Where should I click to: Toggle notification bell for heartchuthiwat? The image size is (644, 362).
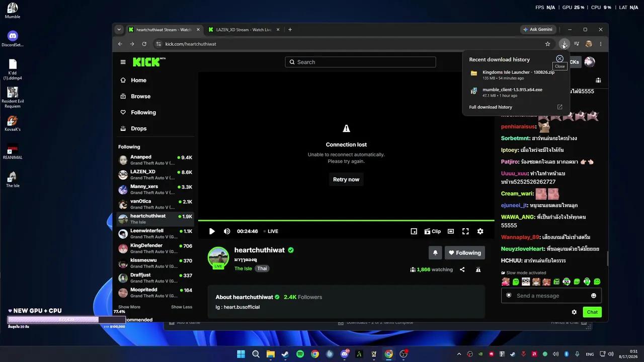[435, 253]
